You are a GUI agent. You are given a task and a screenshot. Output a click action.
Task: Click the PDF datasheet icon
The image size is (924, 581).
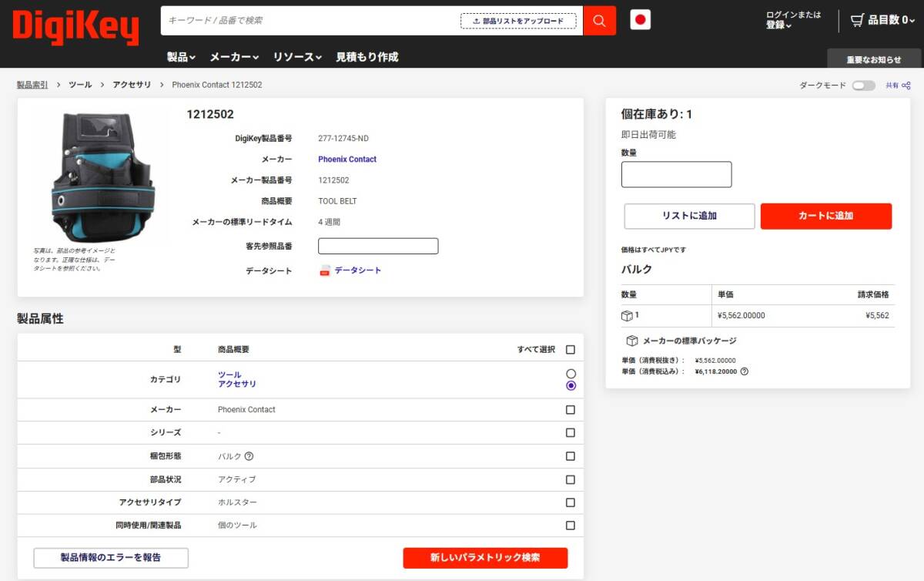(x=325, y=270)
